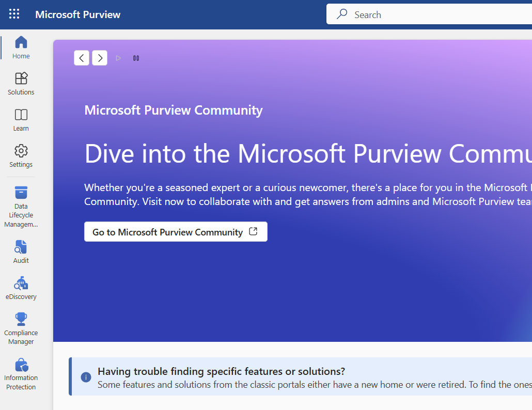The image size is (532, 410).
Task: Go to Home in the sidebar
Action: pyautogui.click(x=21, y=47)
